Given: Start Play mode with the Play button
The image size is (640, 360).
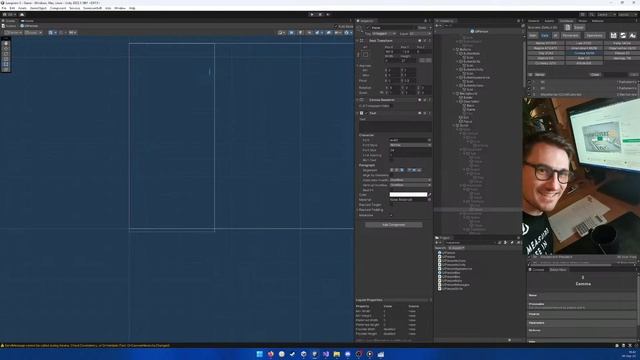Looking at the screenshot, I should (x=312, y=15).
